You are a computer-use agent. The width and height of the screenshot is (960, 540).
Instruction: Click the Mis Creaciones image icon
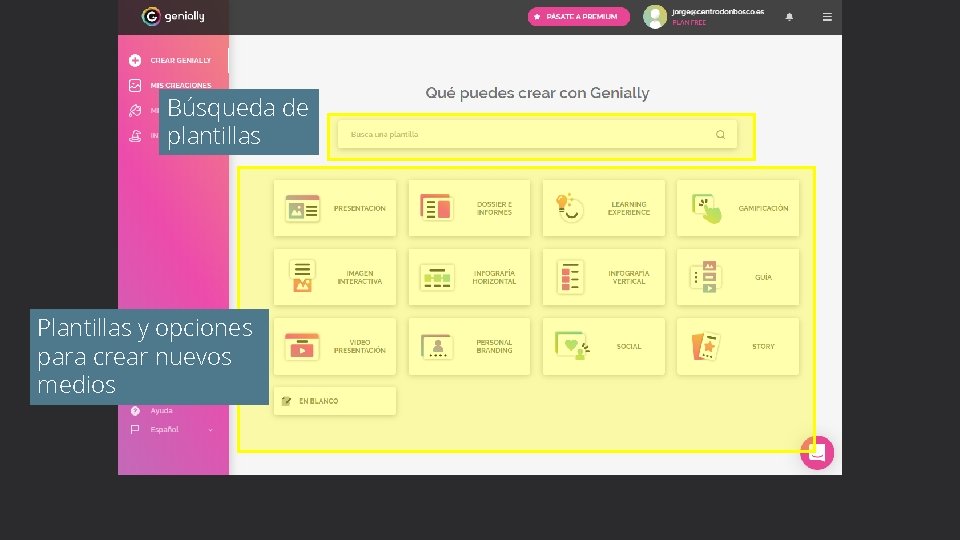[x=135, y=85]
